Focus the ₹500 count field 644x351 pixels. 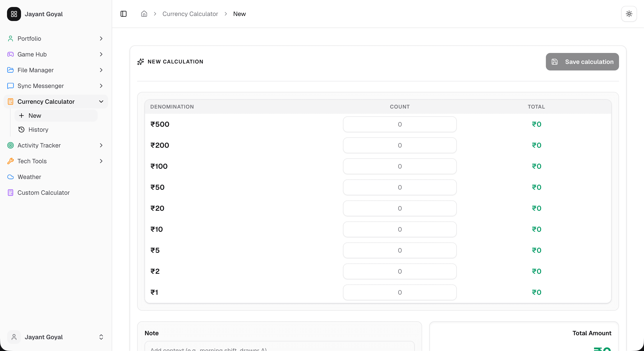coord(400,124)
